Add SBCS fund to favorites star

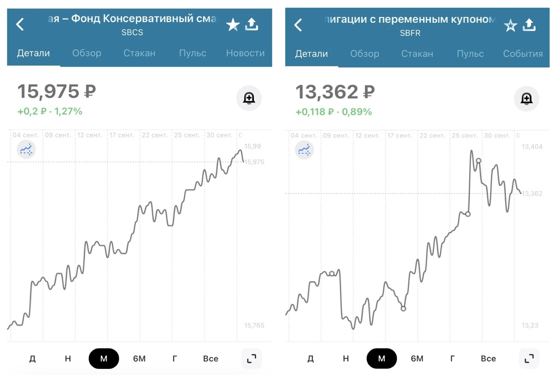tap(233, 25)
